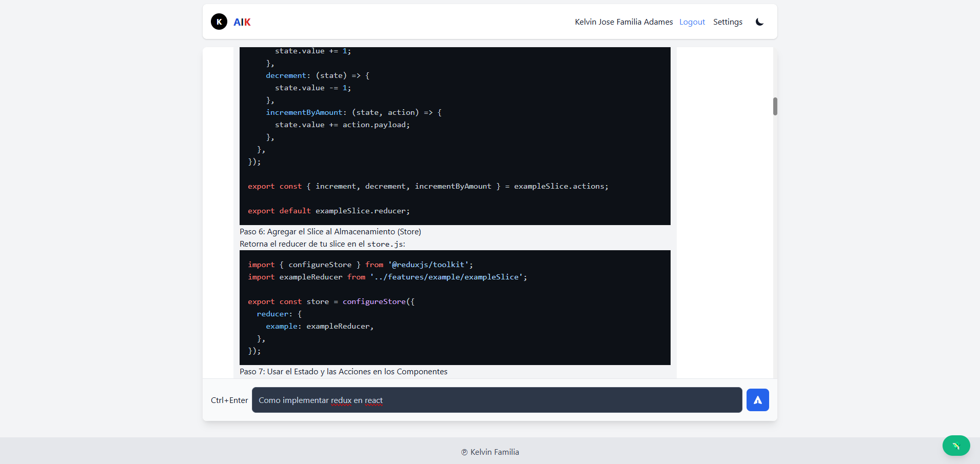This screenshot has width=980, height=464.
Task: Click the 'decrement: (state) =>' code line
Action: pyautogui.click(x=318, y=75)
